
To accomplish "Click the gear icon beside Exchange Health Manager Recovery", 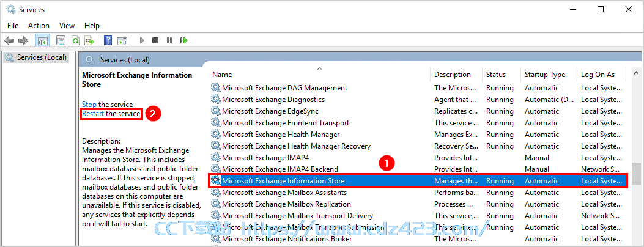I will click(216, 146).
